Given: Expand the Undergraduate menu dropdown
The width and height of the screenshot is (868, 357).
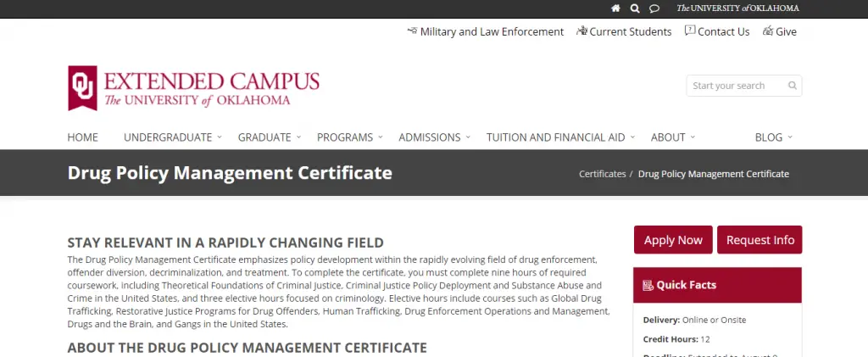Looking at the screenshot, I should click(x=173, y=137).
